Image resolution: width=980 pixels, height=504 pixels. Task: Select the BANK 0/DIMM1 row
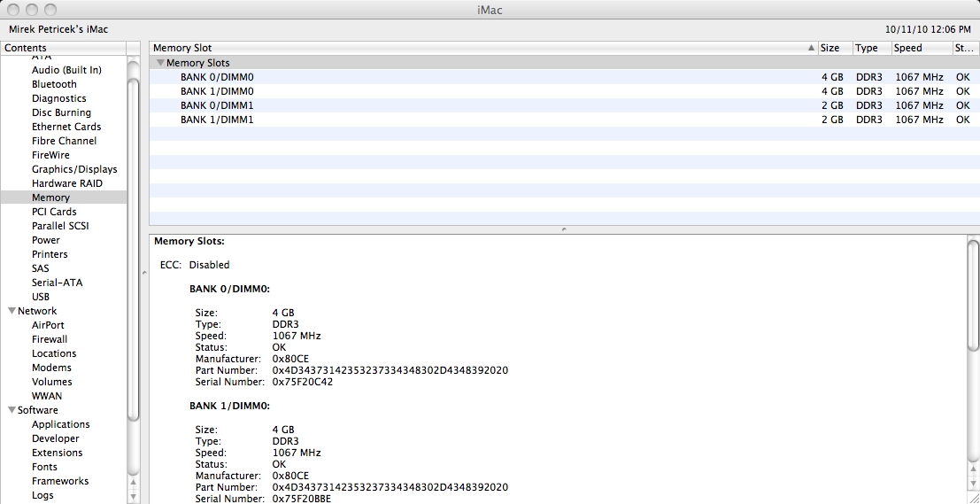(565, 105)
